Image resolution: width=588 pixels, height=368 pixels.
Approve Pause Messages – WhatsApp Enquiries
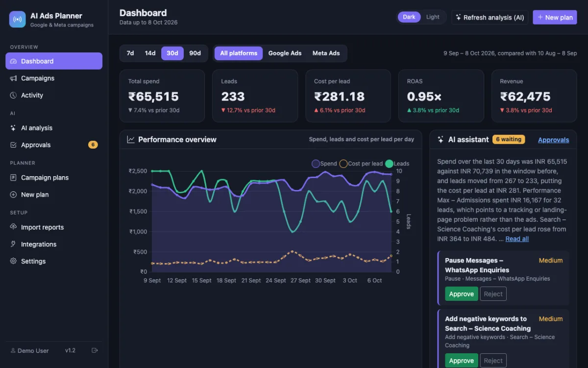tap(462, 294)
